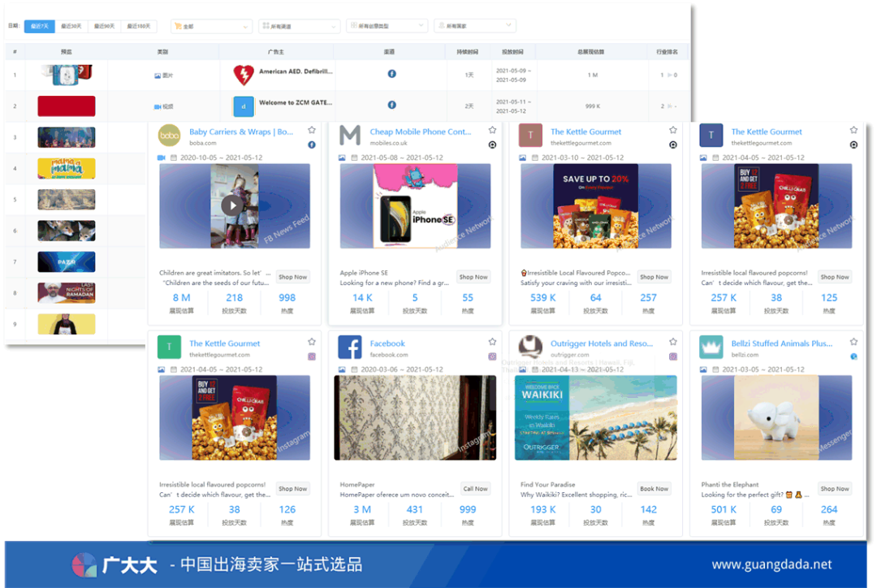Click Call Now on HomePaper ad

(475, 488)
